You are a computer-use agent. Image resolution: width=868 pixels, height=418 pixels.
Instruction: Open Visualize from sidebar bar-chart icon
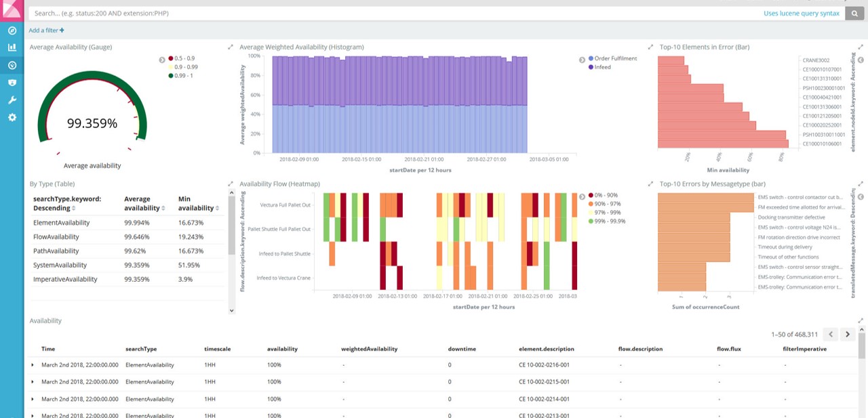12,47
